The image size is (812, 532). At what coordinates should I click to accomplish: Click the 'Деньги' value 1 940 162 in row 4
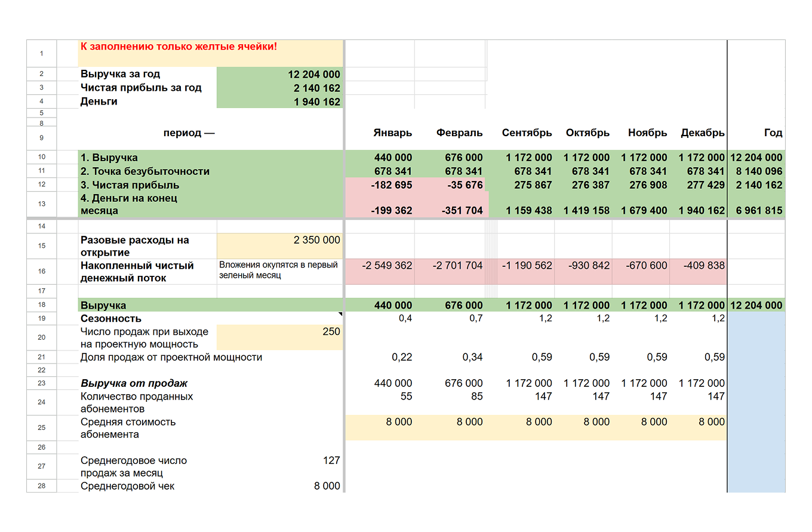(x=279, y=102)
